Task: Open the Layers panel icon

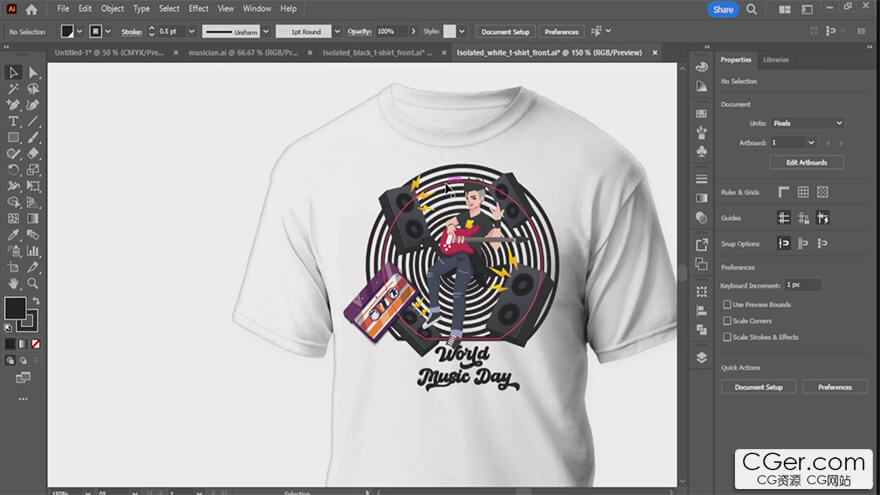Action: point(701,357)
